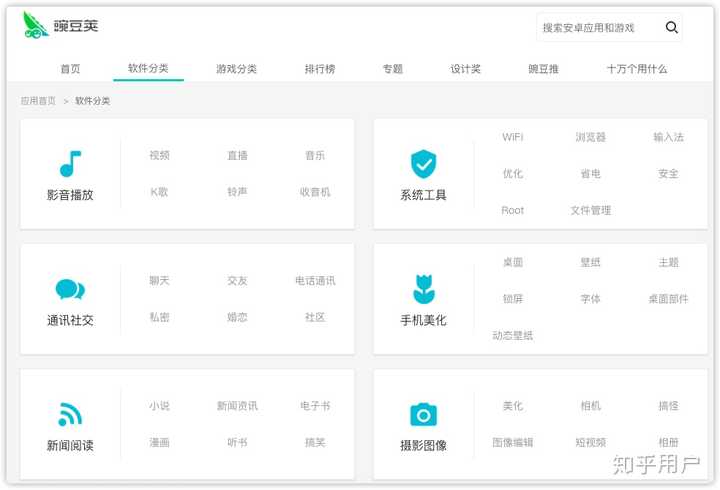Choose the 电话通讯 subcategory
The image size is (720, 490).
315,281
